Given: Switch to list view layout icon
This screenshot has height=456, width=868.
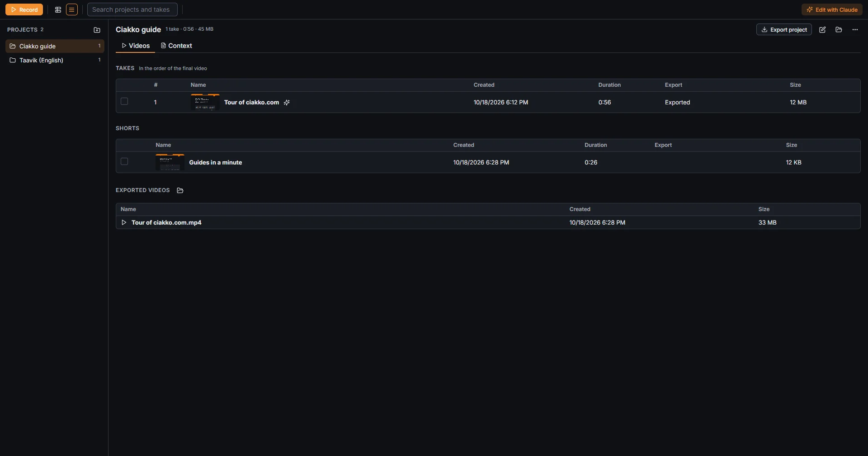Looking at the screenshot, I should click(72, 9).
